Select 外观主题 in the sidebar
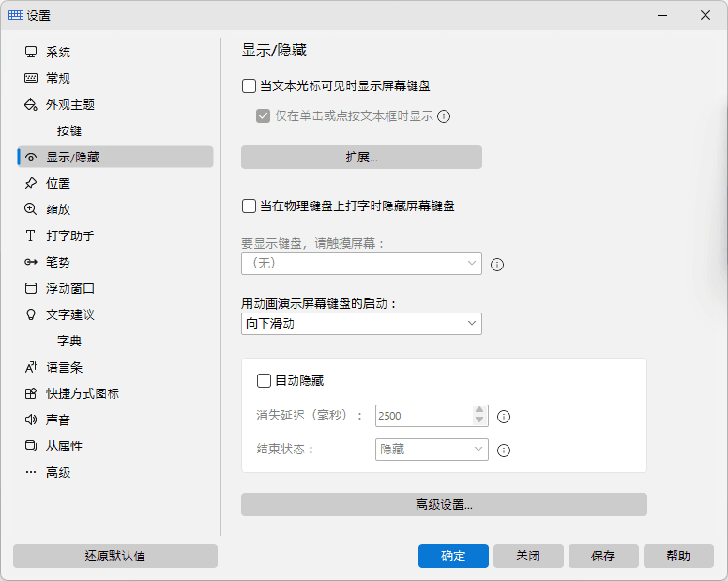Image resolution: width=728 pixels, height=581 pixels. click(x=114, y=104)
